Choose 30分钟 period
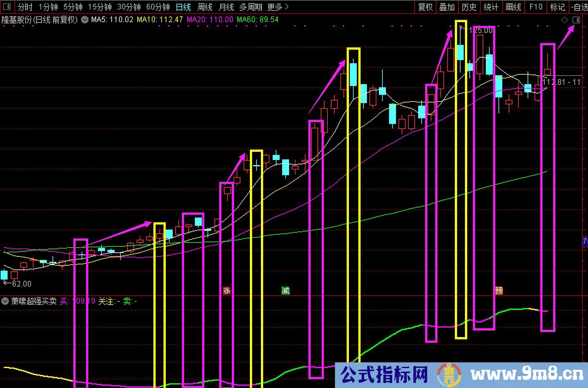The height and width of the screenshot is (388, 588). 129,7
